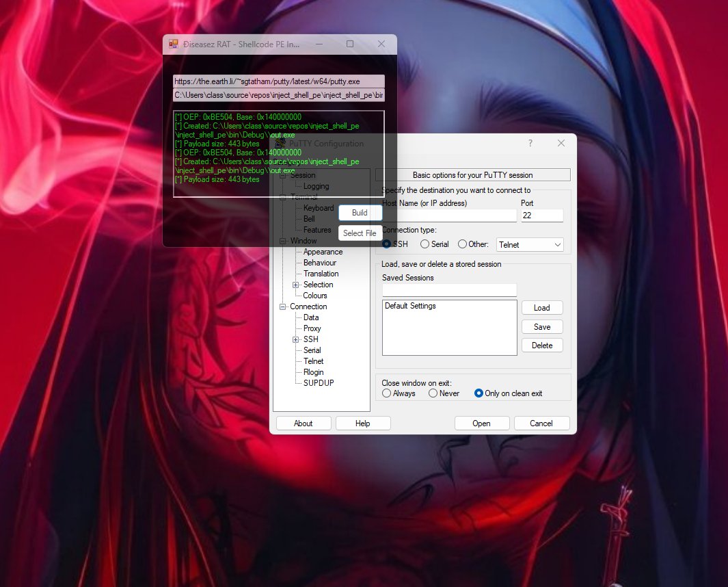Viewport: 728px width, 587px height.
Task: Click the PuTTY Configuration help question mark
Action: [x=530, y=143]
